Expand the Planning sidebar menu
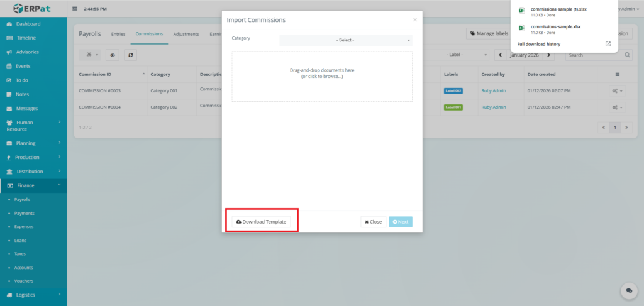Image resolution: width=644 pixels, height=306 pixels. coord(33,143)
